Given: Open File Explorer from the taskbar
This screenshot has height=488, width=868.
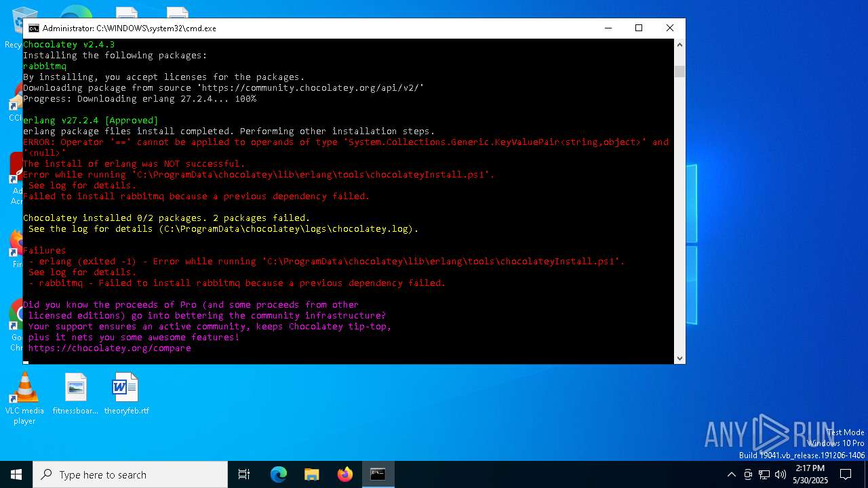Looking at the screenshot, I should coord(311,474).
